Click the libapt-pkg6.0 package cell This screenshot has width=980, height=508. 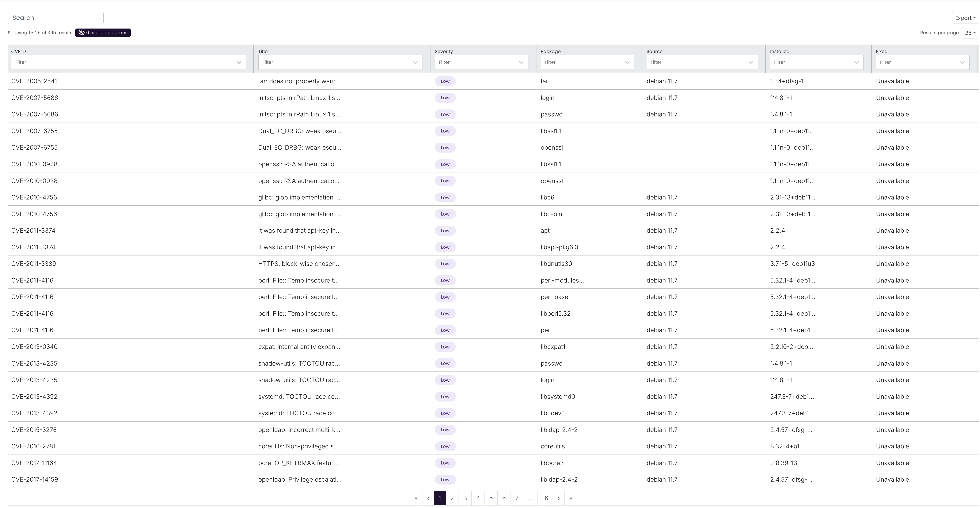[x=559, y=247]
